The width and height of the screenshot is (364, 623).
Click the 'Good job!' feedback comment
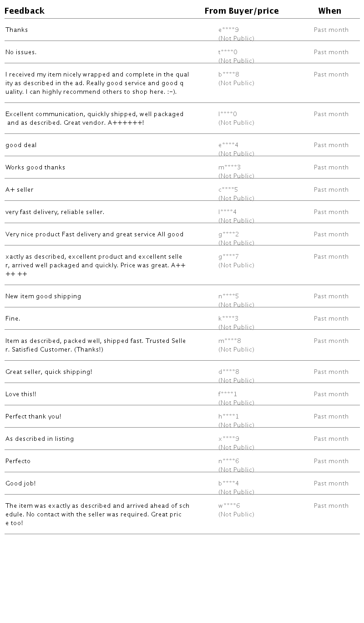pyautogui.click(x=20, y=484)
